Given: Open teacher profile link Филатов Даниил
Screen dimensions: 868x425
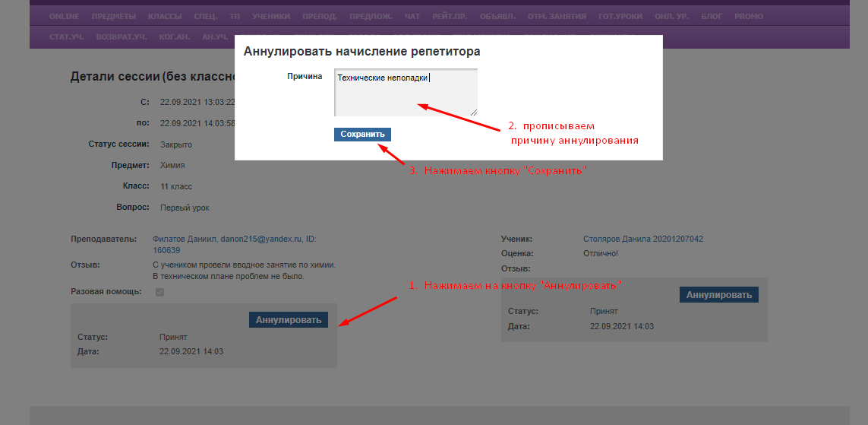Looking at the screenshot, I should (x=235, y=244).
